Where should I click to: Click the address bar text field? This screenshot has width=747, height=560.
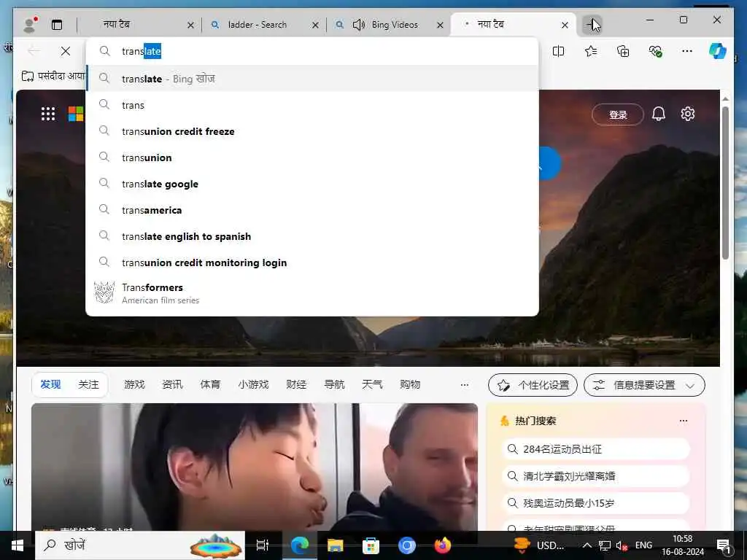pos(312,51)
